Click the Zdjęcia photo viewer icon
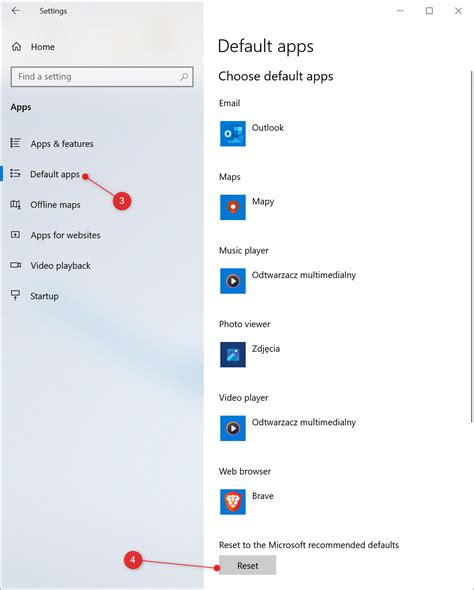This screenshot has width=474, height=590. 232,354
